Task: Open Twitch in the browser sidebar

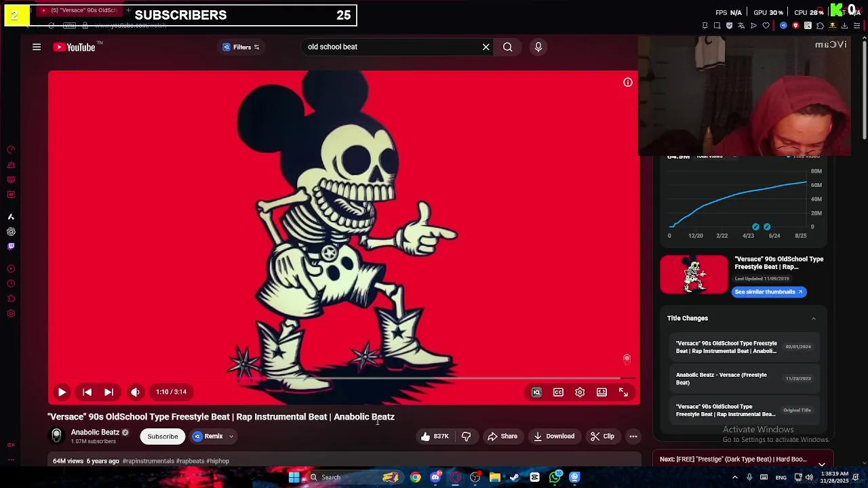Action: pyautogui.click(x=11, y=246)
